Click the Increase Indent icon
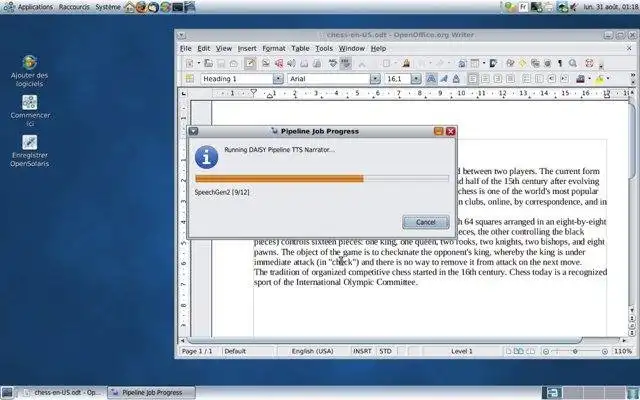The height and width of the screenshot is (400, 640). tap(564, 78)
